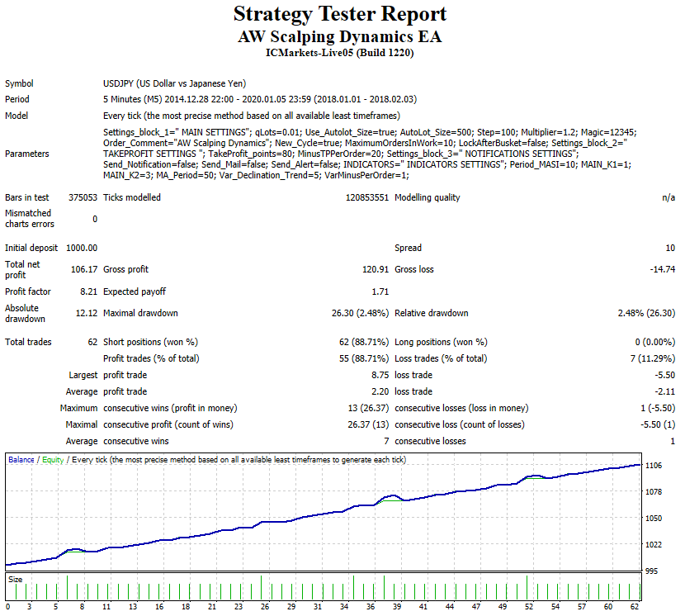Click Average consecutive wins value 7
Image resolution: width=685 pixels, height=616 pixels.
point(386,441)
